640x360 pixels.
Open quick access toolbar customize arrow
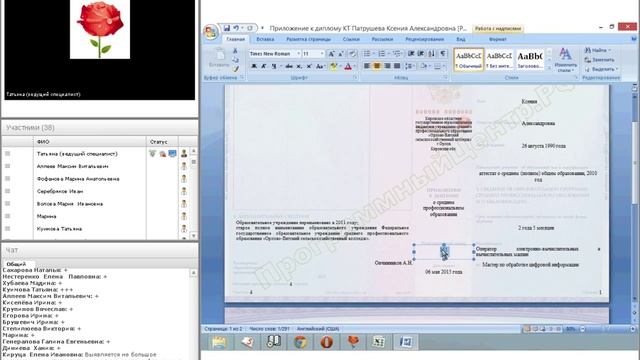pyautogui.click(x=262, y=28)
